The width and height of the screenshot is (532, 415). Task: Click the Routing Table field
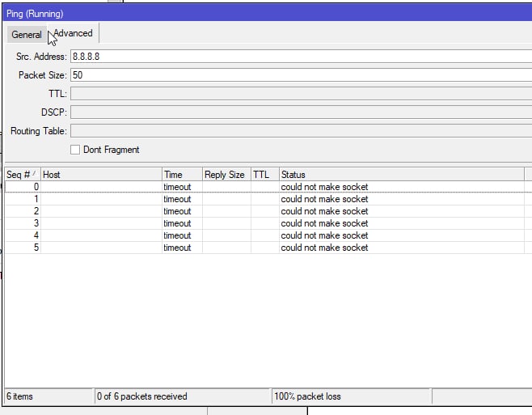click(x=302, y=131)
